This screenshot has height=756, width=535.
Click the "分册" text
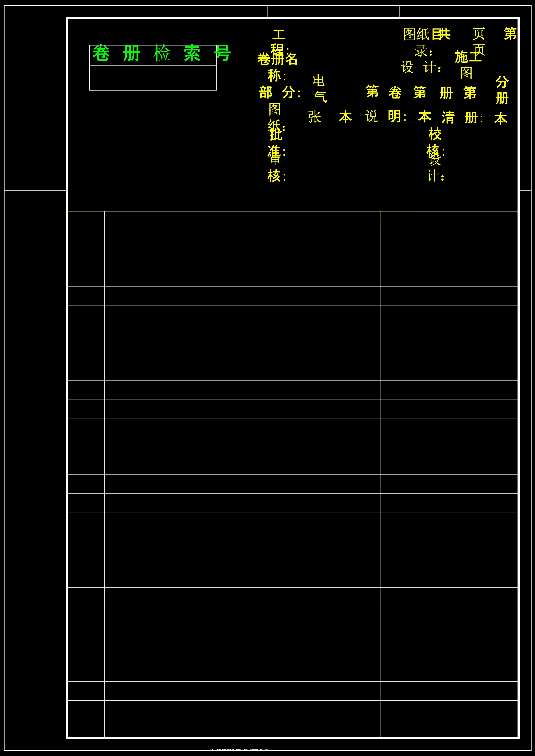pyautogui.click(x=502, y=90)
